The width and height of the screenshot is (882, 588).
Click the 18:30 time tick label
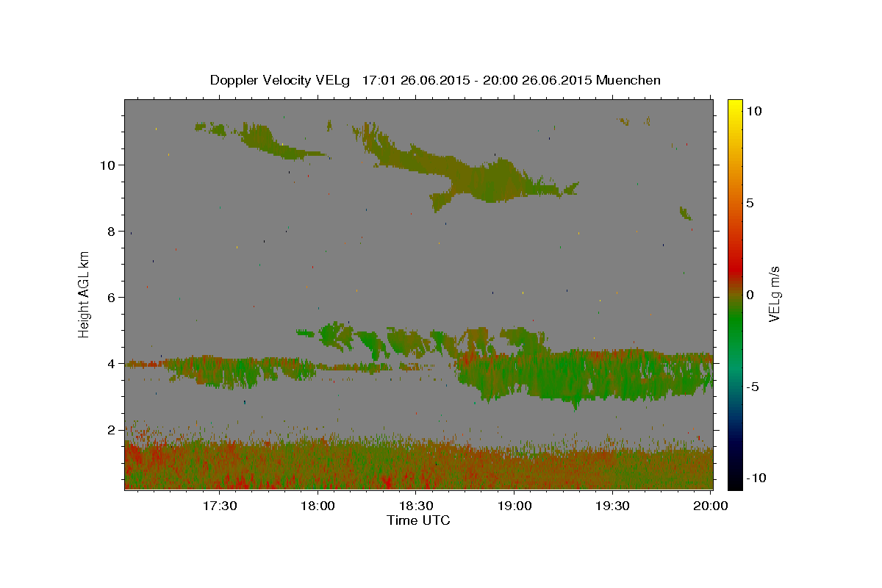point(415,506)
